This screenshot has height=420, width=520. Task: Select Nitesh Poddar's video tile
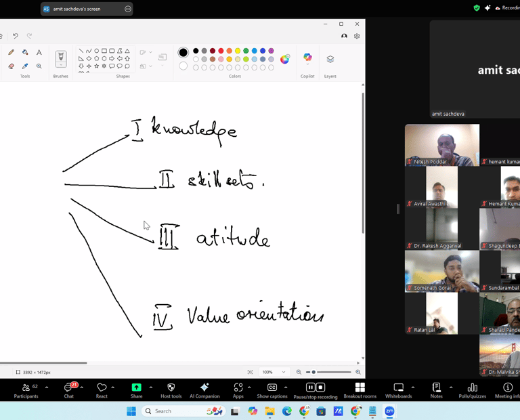[442, 145]
